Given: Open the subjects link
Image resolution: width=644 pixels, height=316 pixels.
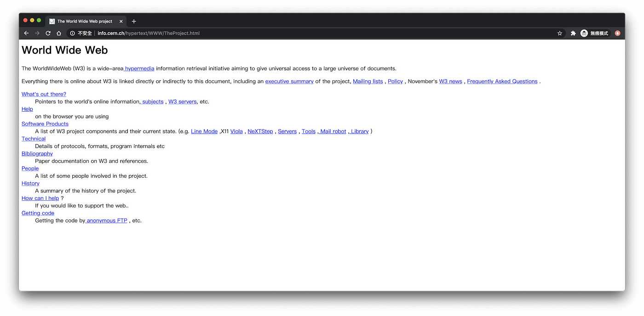Looking at the screenshot, I should point(152,102).
